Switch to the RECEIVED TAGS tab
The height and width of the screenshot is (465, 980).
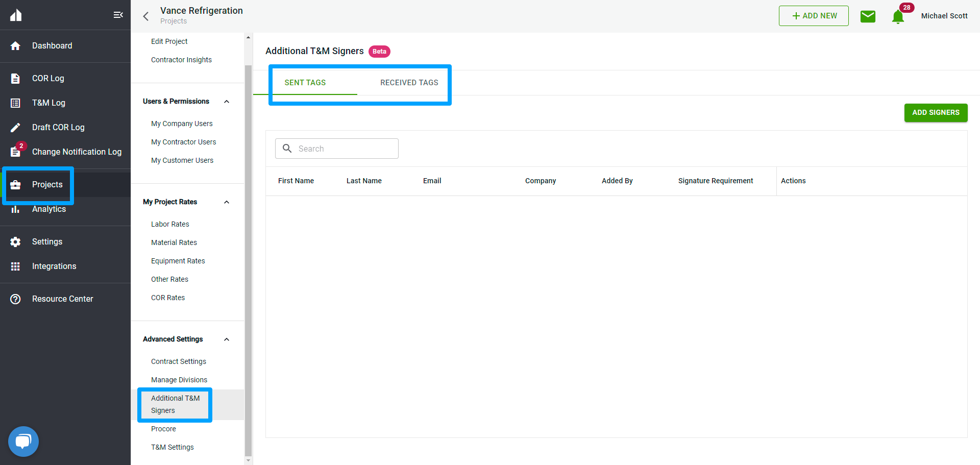409,82
